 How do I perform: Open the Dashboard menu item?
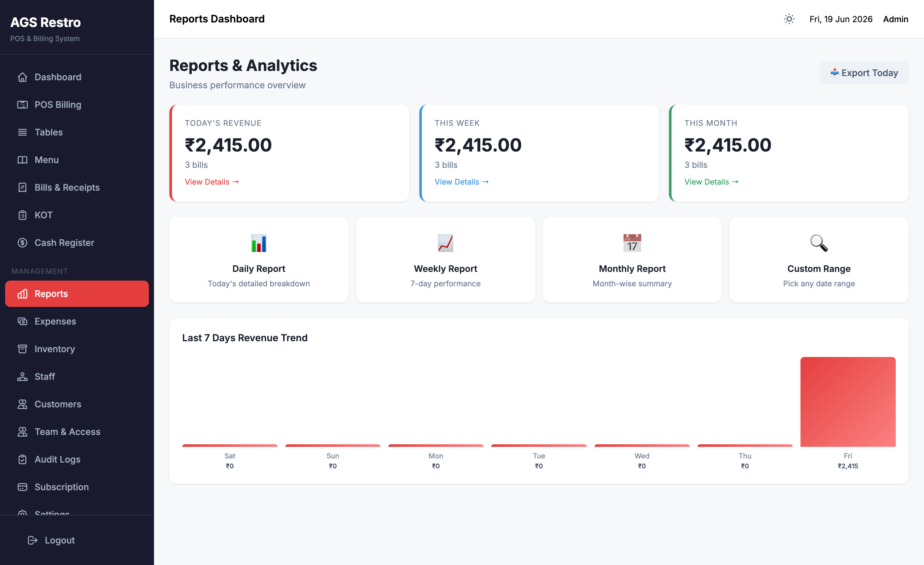pos(77,77)
